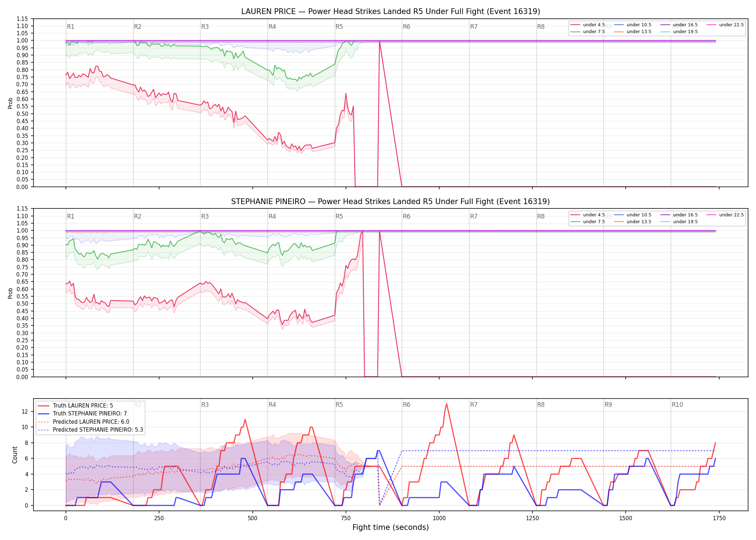Click the LAUREN PRICE chart title
The image size is (756, 540).
(391, 12)
